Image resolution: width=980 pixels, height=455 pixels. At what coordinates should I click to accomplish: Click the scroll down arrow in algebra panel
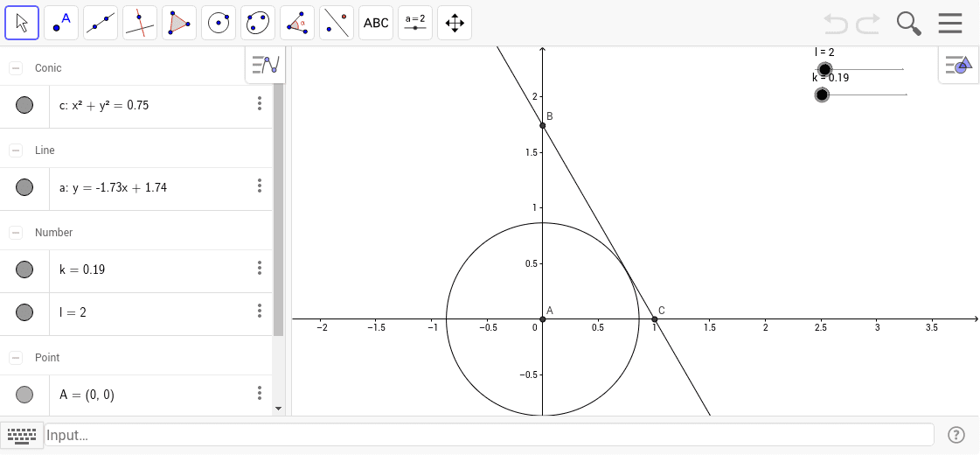pos(279,409)
